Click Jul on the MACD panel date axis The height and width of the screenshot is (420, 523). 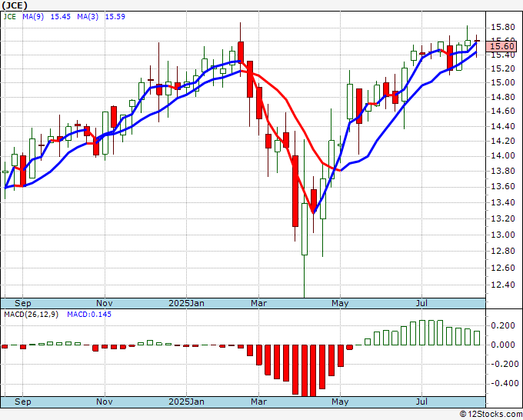coord(421,402)
